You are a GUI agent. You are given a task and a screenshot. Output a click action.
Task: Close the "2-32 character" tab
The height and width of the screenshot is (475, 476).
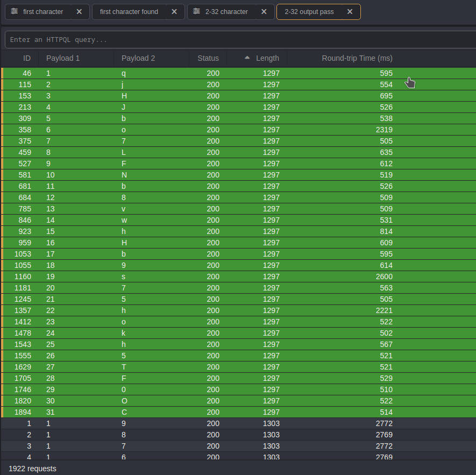pos(264,12)
